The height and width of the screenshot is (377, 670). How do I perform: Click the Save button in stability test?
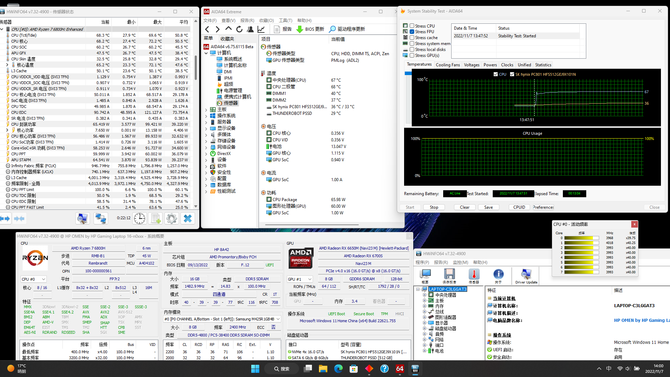488,207
